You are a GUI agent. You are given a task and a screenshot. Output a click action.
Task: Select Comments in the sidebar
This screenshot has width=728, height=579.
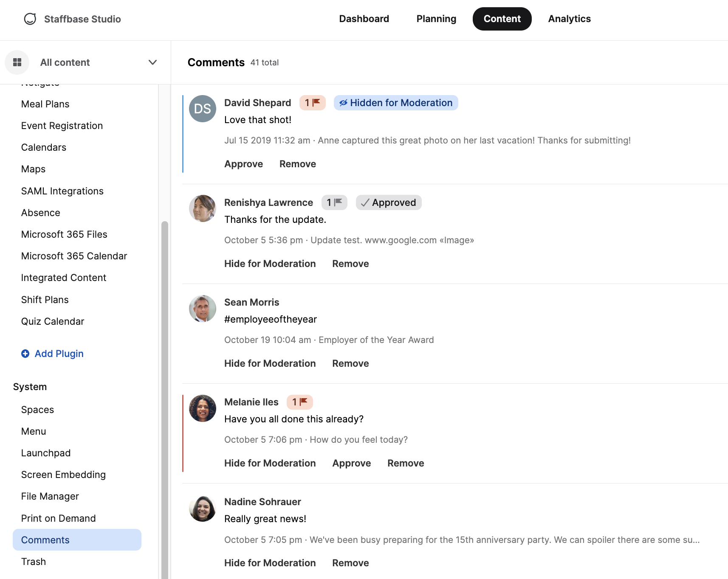[77, 540]
